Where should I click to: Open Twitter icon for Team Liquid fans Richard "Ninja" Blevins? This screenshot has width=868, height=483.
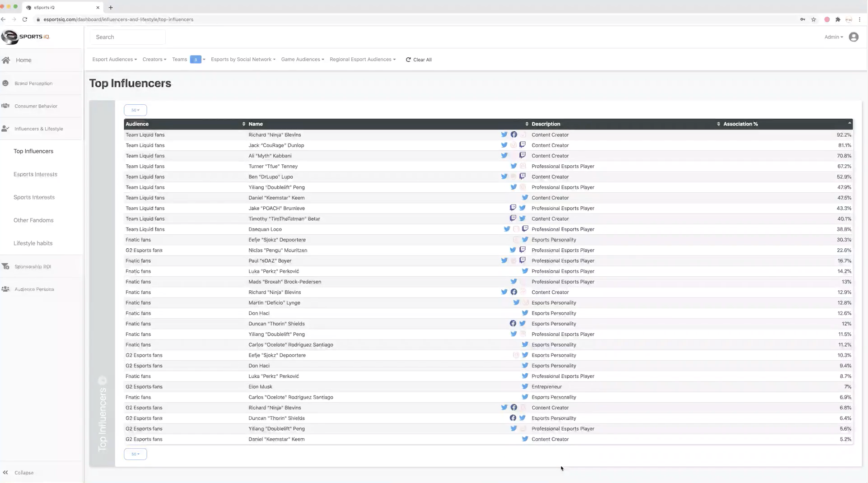point(504,135)
